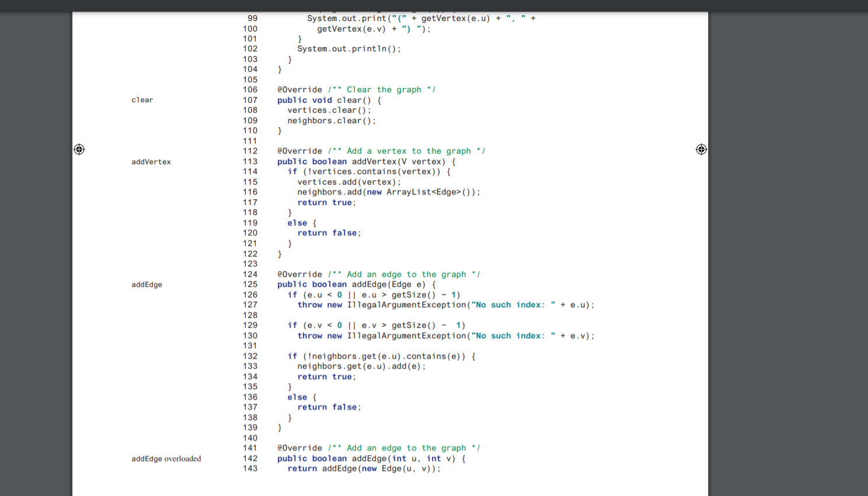Click line number 107
Viewport: 868px width, 496px height.
(250, 100)
